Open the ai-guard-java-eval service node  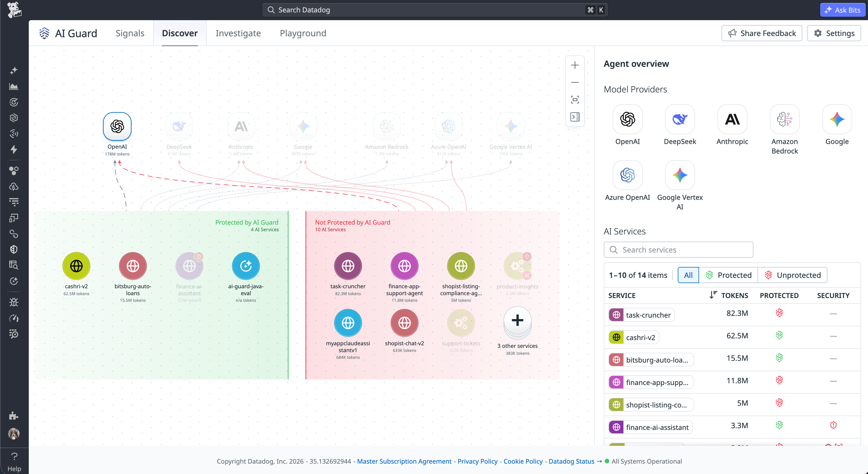[x=246, y=266]
